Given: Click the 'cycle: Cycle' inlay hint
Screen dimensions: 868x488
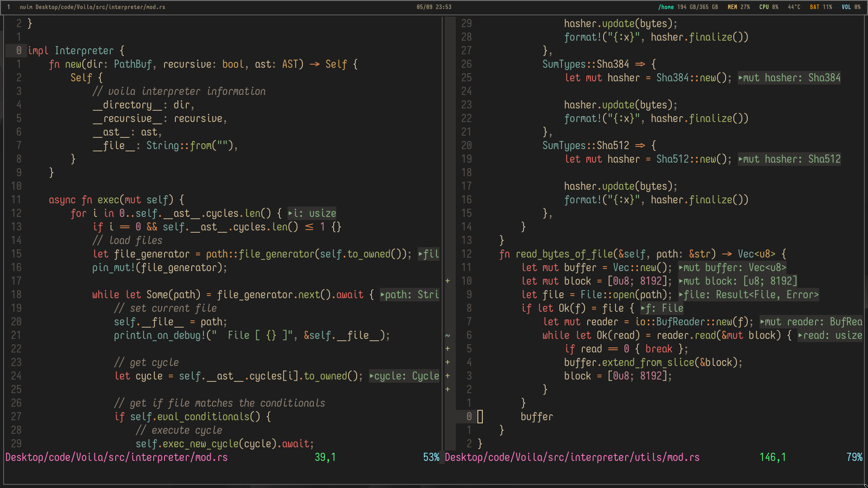Looking at the screenshot, I should point(404,376).
